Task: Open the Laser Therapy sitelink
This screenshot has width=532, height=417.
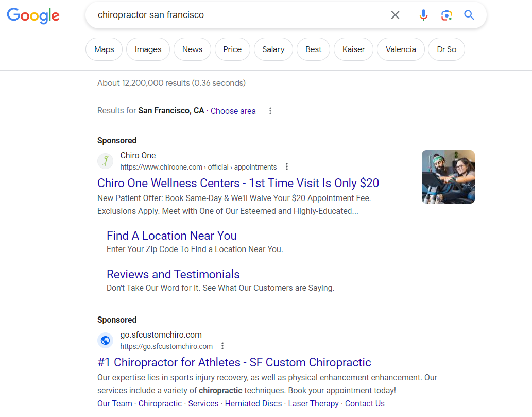Action: tap(314, 404)
